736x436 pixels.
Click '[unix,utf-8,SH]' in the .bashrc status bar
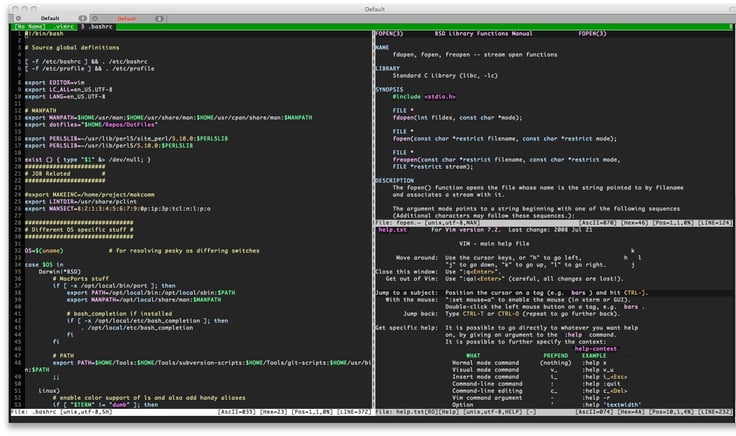[x=86, y=412]
